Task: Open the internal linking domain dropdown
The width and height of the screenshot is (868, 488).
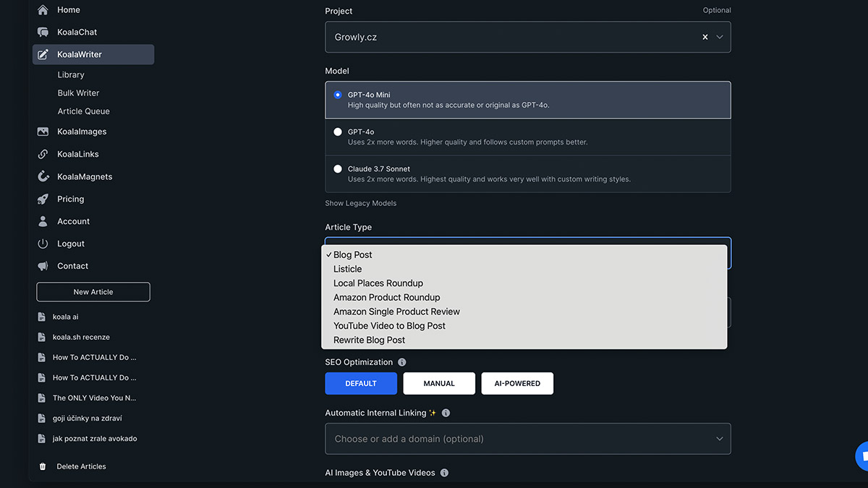Action: pyautogui.click(x=528, y=439)
